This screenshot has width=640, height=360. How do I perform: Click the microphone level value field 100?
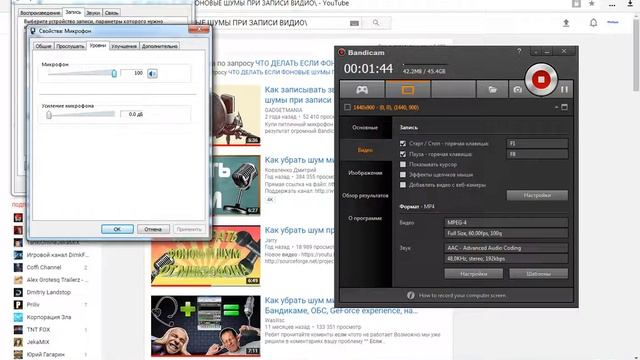click(133, 73)
